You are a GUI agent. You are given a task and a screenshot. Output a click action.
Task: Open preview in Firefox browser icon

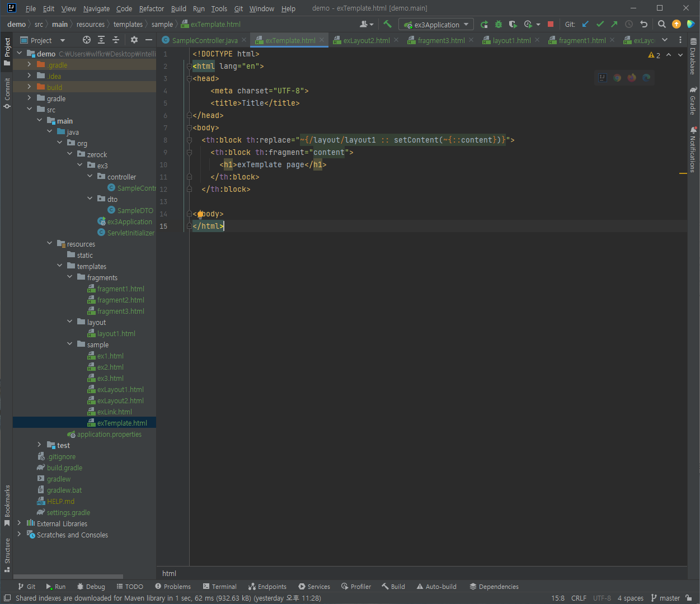632,78
